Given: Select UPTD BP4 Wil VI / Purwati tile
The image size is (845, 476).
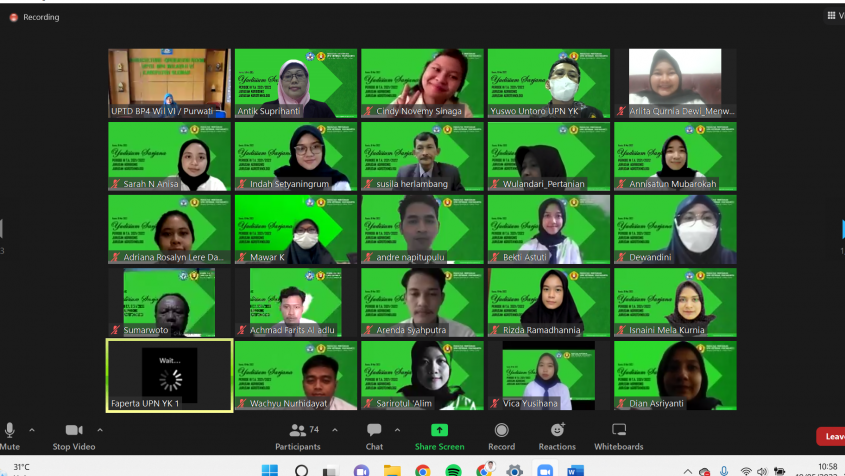Looking at the screenshot, I should point(169,83).
